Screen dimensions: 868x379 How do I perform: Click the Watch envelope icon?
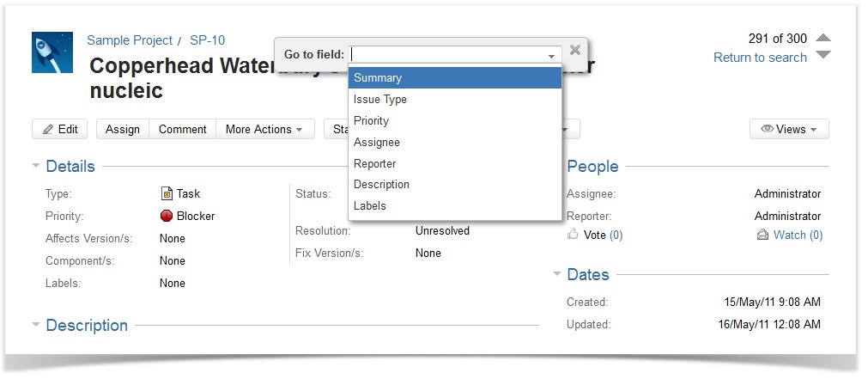coord(762,235)
